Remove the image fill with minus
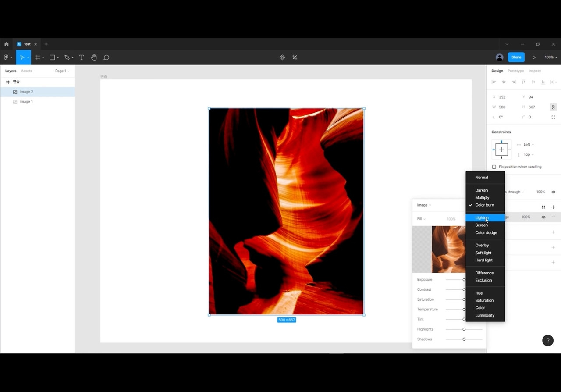The width and height of the screenshot is (561, 392). 553,217
